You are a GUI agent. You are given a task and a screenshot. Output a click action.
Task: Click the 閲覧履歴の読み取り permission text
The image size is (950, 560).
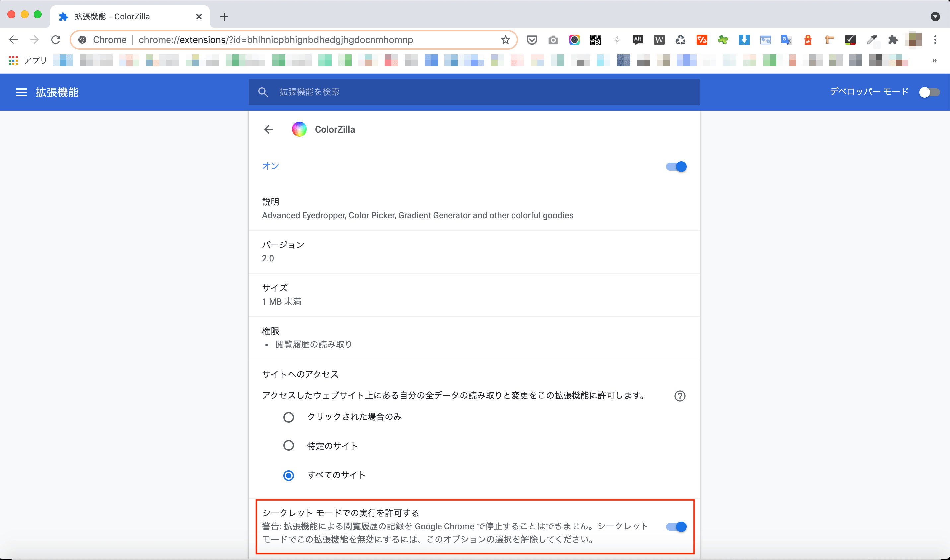(313, 345)
